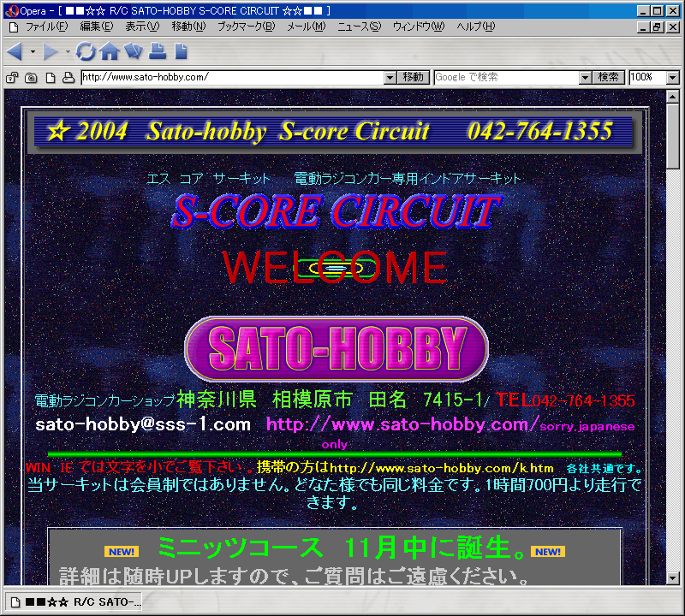This screenshot has width=685, height=616.
Task: Click the ミニッツコース 11月中に誕生。 green headline
Action: pos(341,548)
